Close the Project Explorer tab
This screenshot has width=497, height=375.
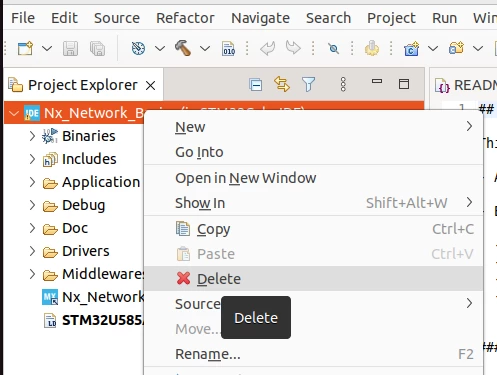(x=151, y=86)
